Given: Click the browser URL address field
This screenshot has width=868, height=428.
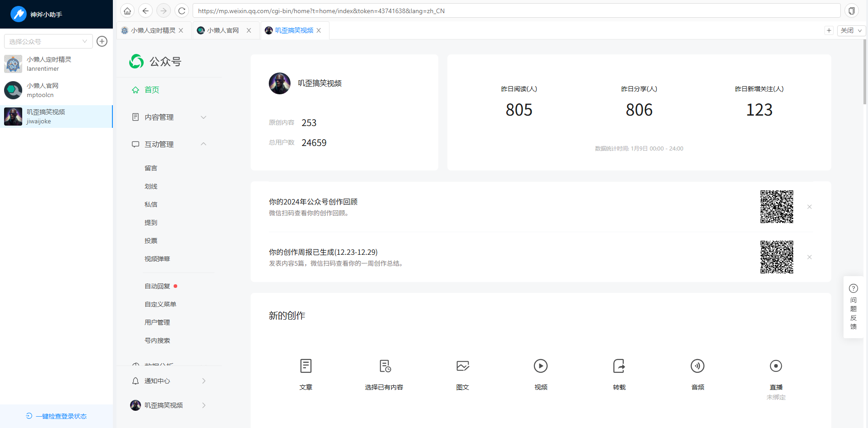Looking at the screenshot, I should [516, 11].
